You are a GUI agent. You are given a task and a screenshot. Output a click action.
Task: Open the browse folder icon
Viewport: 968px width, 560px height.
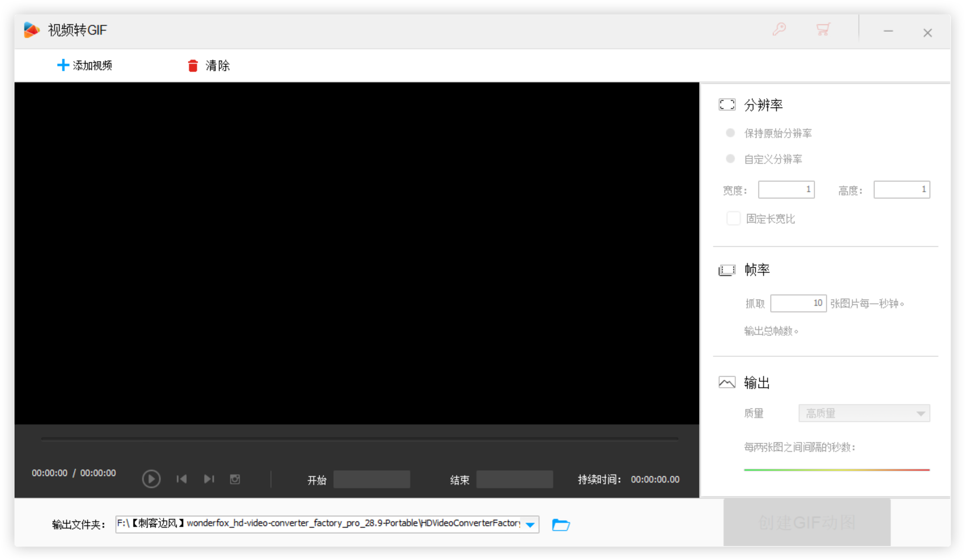coord(561,524)
